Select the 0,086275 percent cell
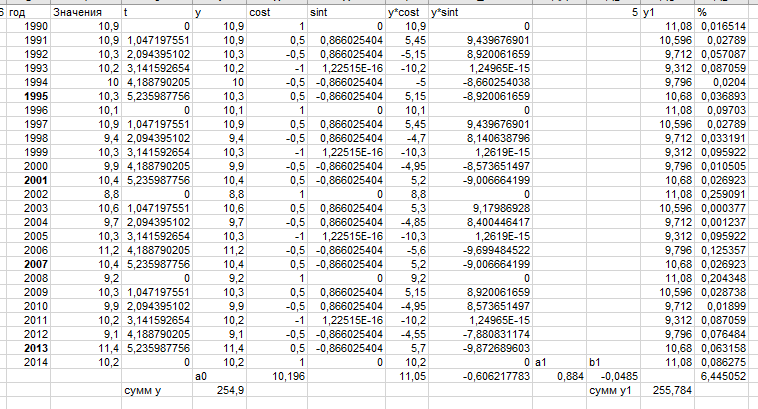The width and height of the screenshot is (758, 409). click(722, 362)
